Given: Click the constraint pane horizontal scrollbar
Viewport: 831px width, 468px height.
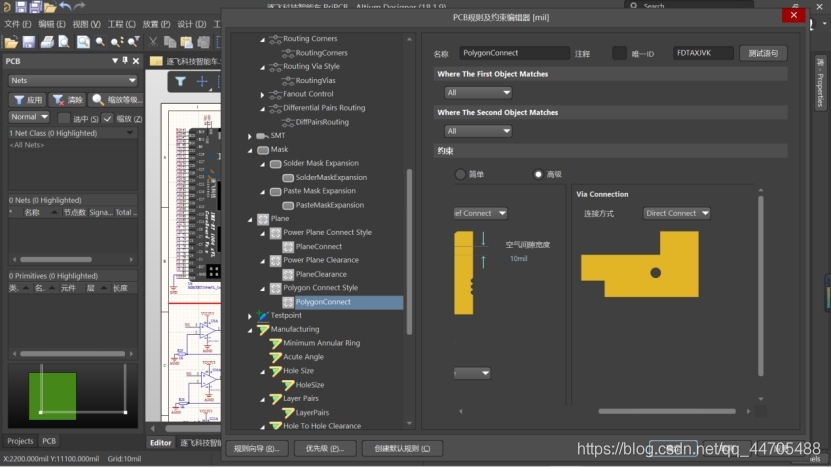Looking at the screenshot, I should 667,411.
